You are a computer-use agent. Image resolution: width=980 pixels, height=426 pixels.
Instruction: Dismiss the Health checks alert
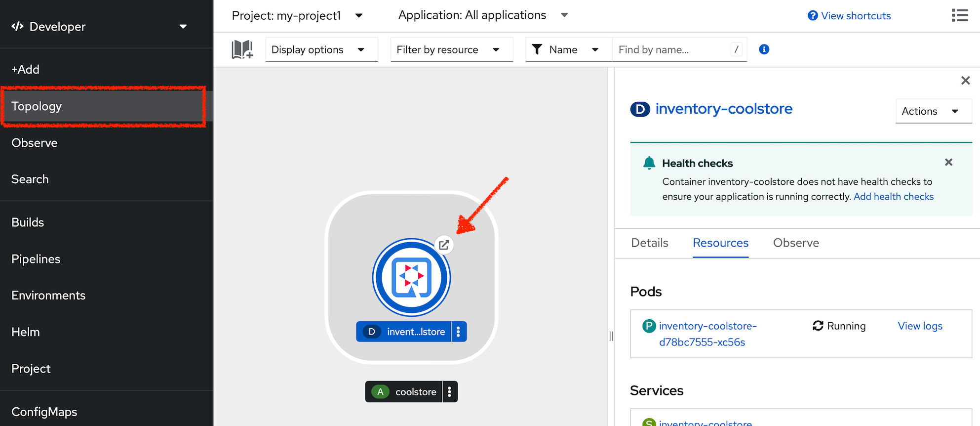pyautogui.click(x=948, y=162)
